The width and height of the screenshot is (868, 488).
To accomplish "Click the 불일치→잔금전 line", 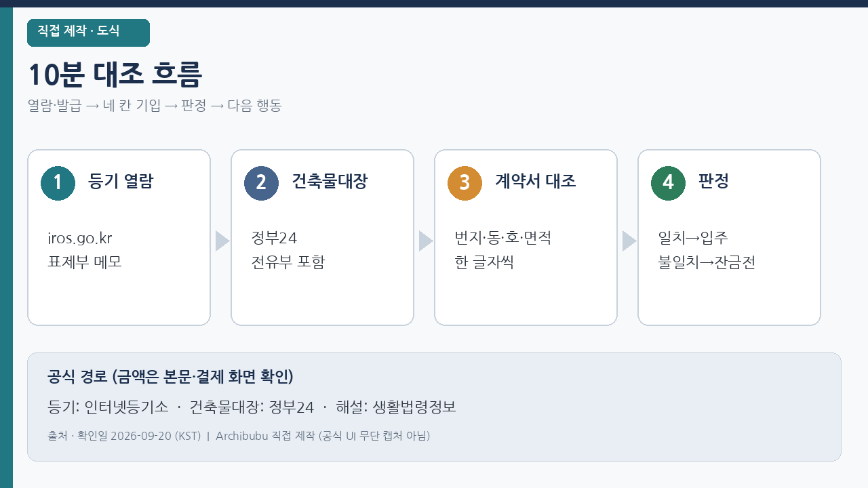I will click(707, 262).
